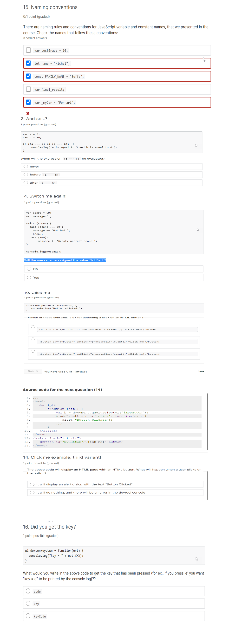Click the red incorrect X mark icon

point(28,113)
